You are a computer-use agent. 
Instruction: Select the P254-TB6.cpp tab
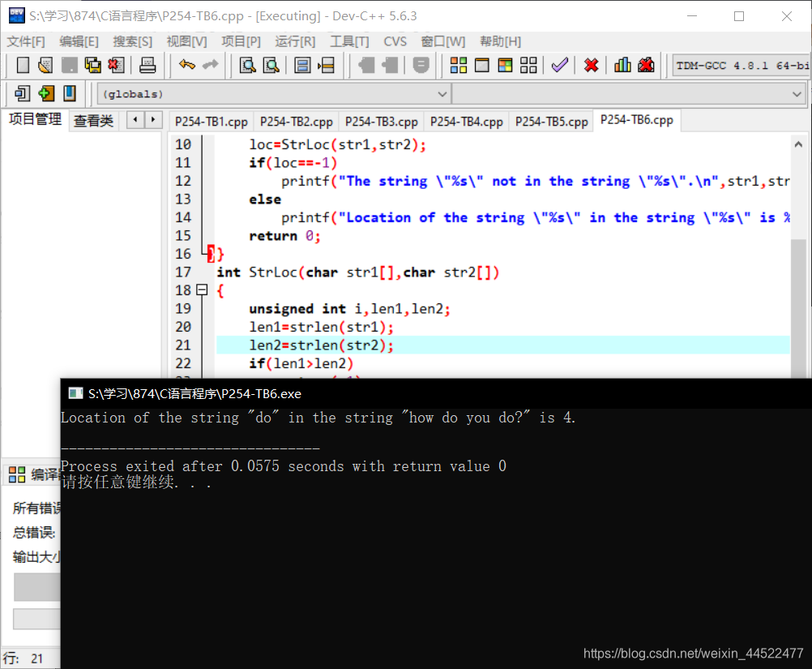click(636, 120)
